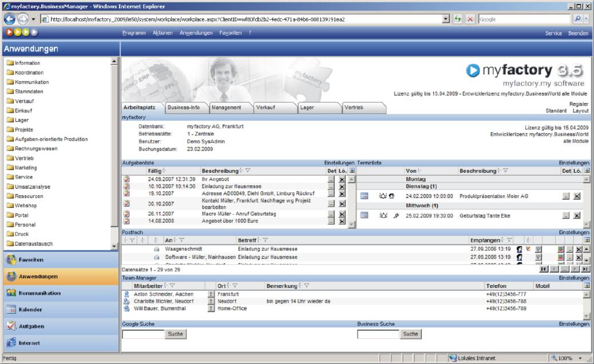Open Terminliste column chooser icon
The image size is (594, 364).
(x=587, y=171)
